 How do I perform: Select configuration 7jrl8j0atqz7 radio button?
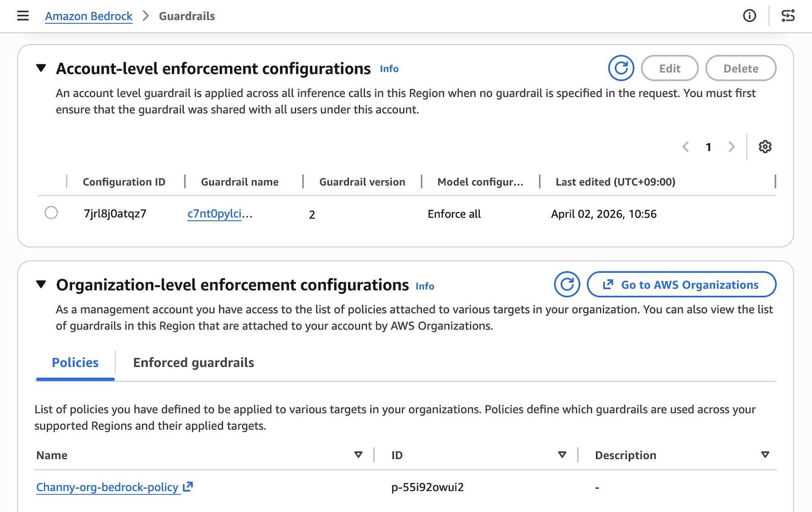point(51,213)
